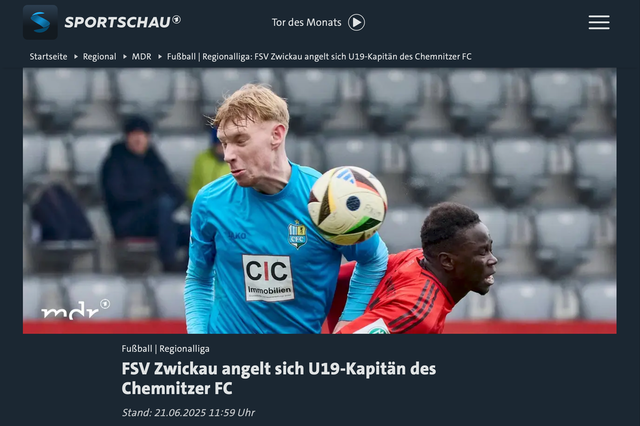This screenshot has height=426, width=640.
Task: Go to Startseite in the breadcrumb
Action: click(x=48, y=57)
